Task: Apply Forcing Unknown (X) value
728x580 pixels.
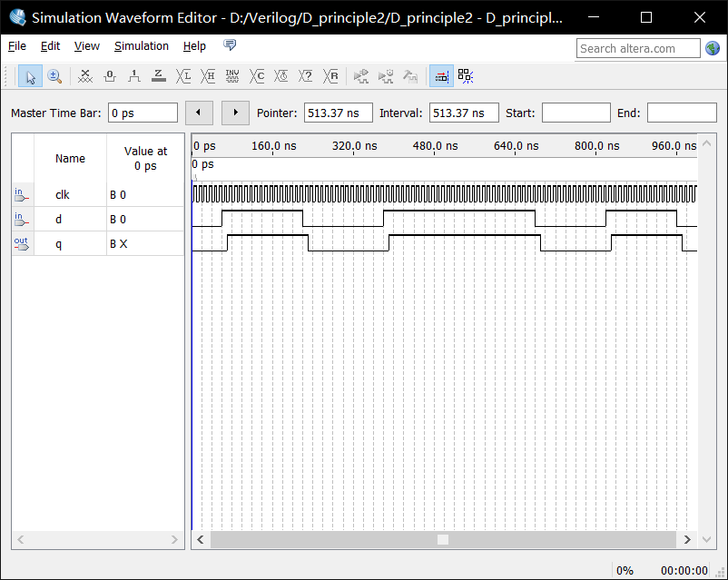Action: (x=85, y=76)
